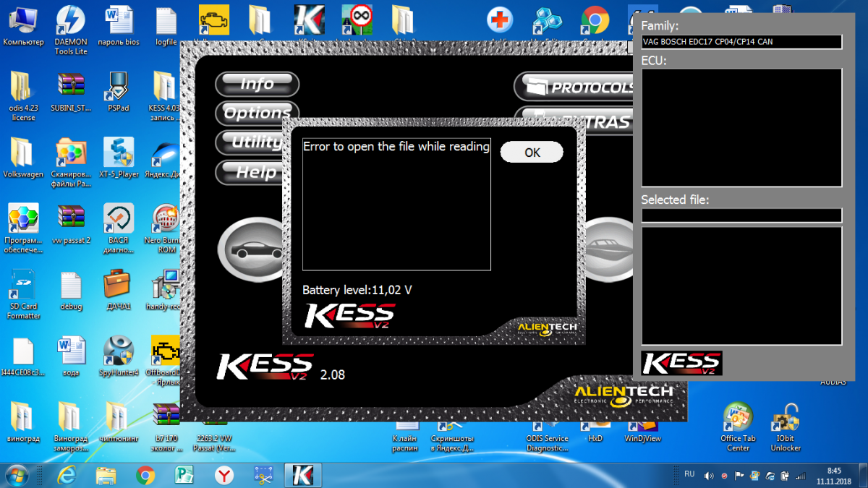Launch Google Chrome desktop shortcut

595,20
